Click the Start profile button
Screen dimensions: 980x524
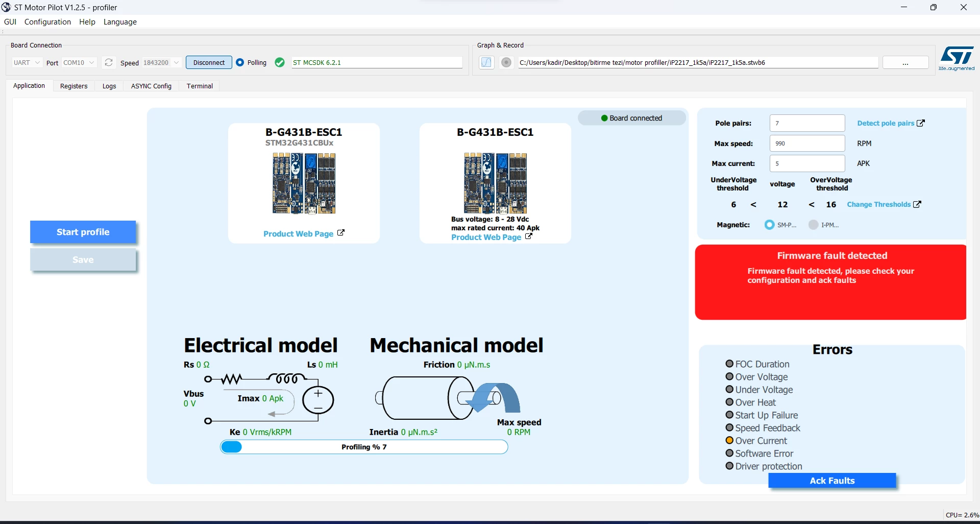tap(83, 232)
